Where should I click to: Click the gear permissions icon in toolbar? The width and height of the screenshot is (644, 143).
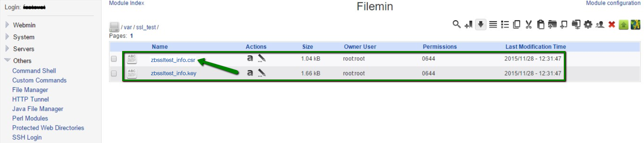[x=588, y=25]
